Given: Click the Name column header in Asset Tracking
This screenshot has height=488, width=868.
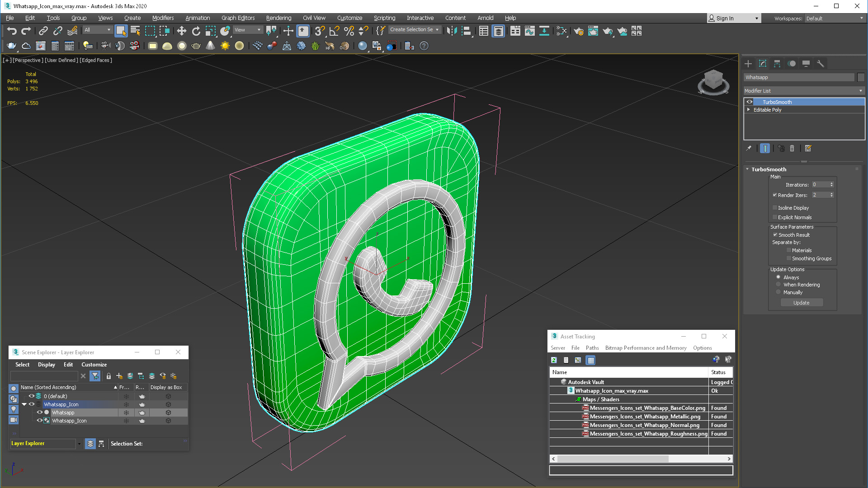Looking at the screenshot, I should coord(629,372).
